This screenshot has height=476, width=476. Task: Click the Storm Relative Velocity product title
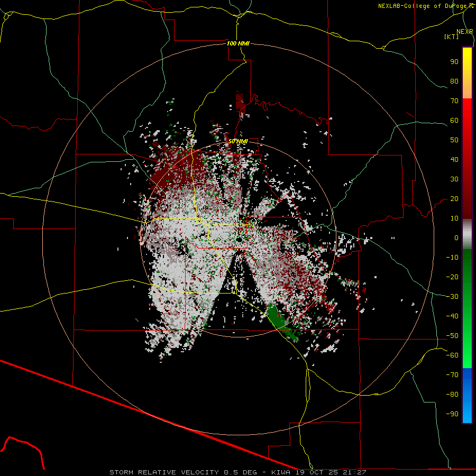click(x=164, y=472)
